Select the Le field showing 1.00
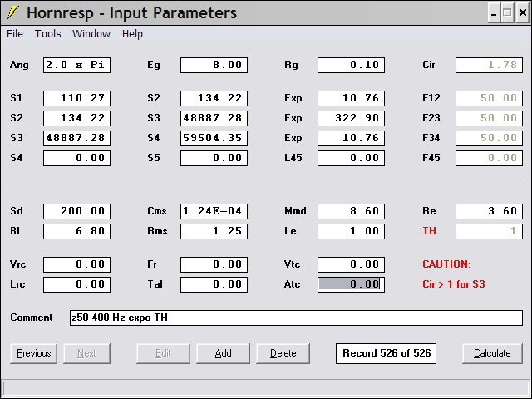 (x=351, y=231)
